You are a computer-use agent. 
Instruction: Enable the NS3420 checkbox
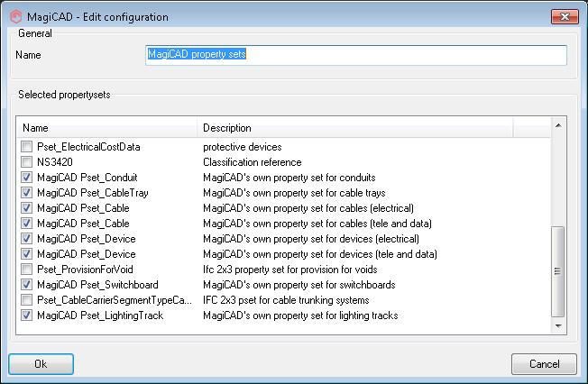(27, 162)
